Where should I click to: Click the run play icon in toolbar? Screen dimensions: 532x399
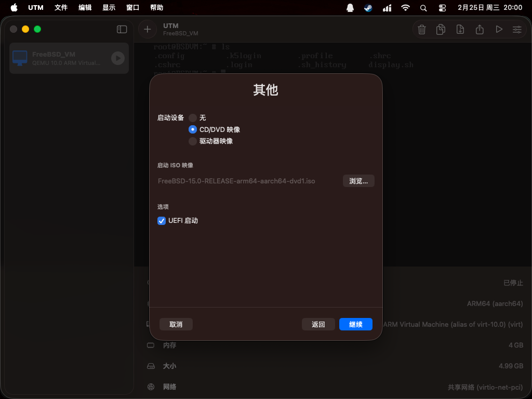click(x=499, y=30)
